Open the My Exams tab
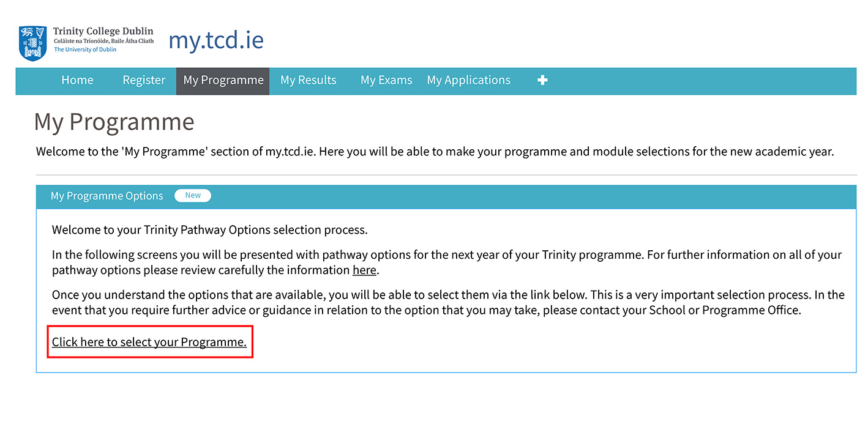Image resolution: width=868 pixels, height=427 pixels. pos(386,80)
